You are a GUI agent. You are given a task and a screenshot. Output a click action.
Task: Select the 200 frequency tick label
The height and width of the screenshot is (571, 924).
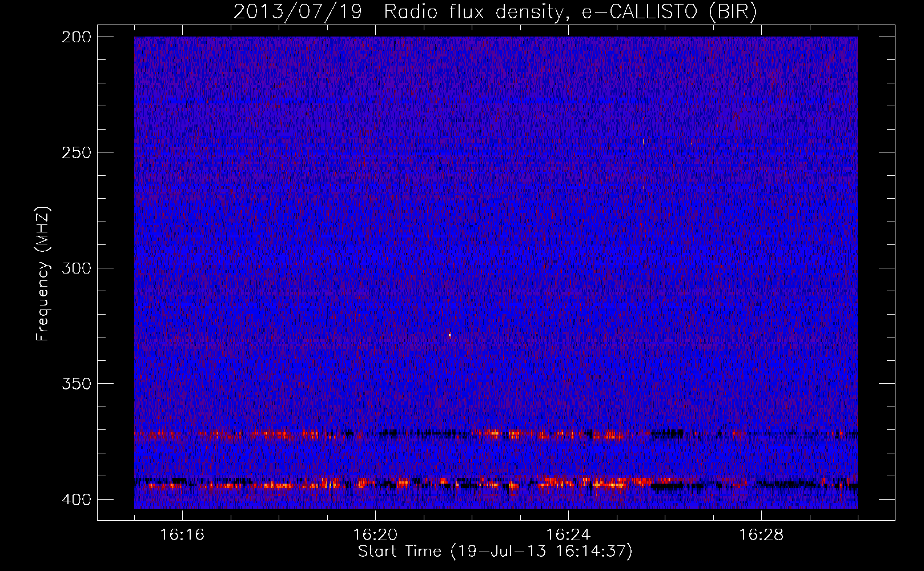pyautogui.click(x=77, y=37)
